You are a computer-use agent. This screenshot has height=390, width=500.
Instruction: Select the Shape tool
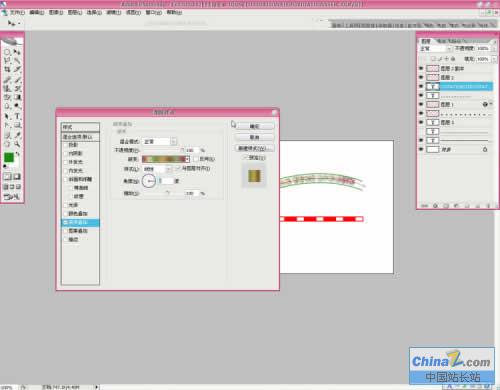[17, 125]
